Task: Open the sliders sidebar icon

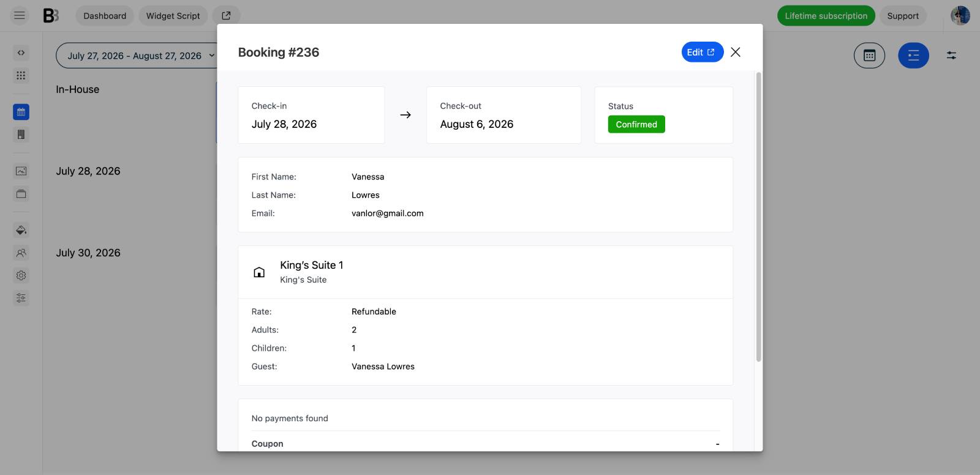Action: (x=21, y=298)
